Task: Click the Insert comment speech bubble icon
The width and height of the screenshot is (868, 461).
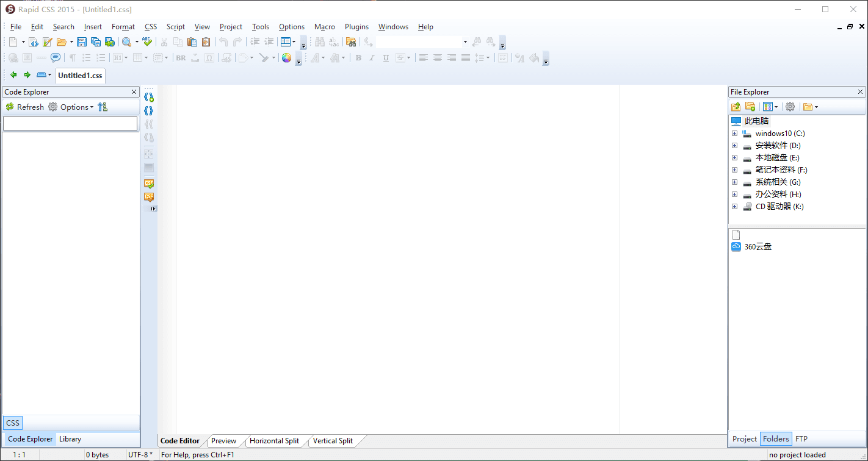Action: pos(56,58)
